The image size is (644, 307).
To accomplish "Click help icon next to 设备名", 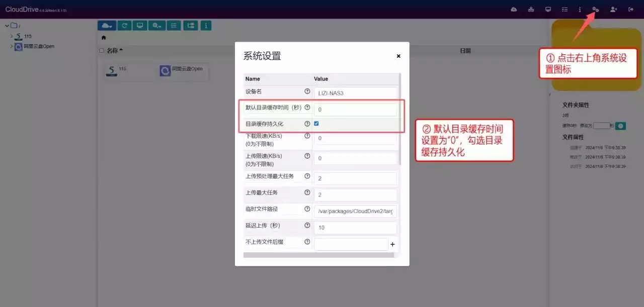I will 307,91.
